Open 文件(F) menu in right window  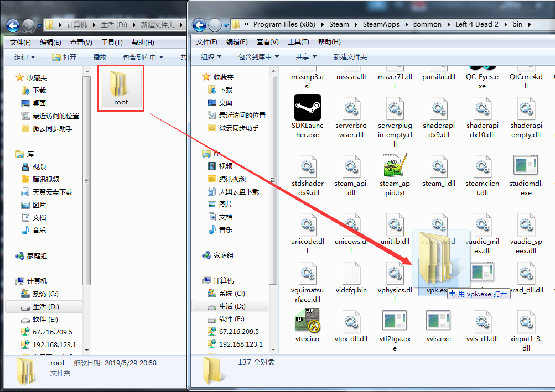pos(207,42)
